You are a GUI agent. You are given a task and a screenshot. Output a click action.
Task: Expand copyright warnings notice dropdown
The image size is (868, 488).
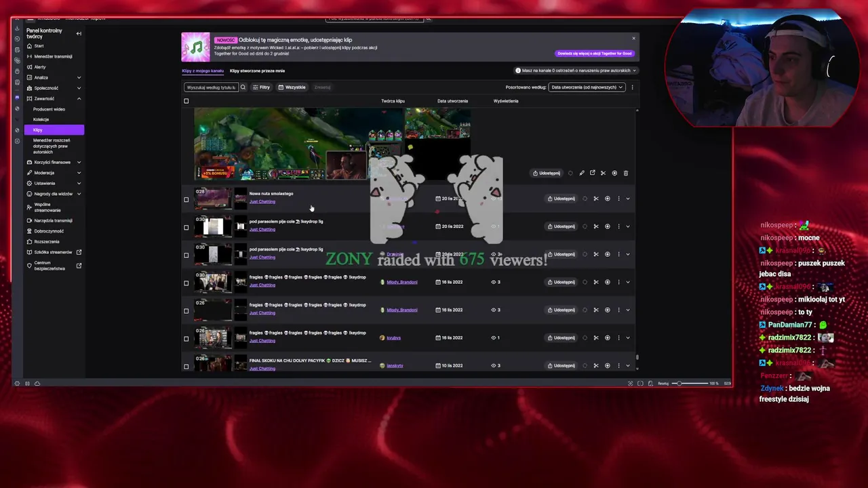(576, 70)
